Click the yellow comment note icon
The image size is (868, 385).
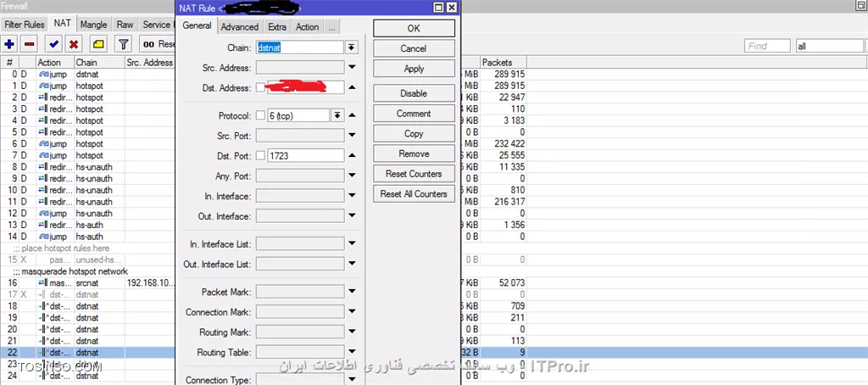[x=98, y=44]
